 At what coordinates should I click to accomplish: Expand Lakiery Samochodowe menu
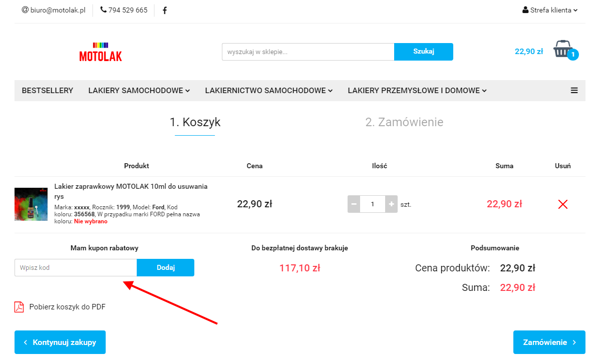[x=139, y=91]
